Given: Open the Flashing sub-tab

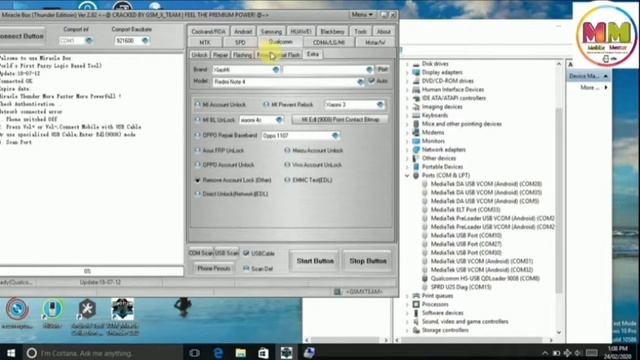Looking at the screenshot, I should [242, 55].
